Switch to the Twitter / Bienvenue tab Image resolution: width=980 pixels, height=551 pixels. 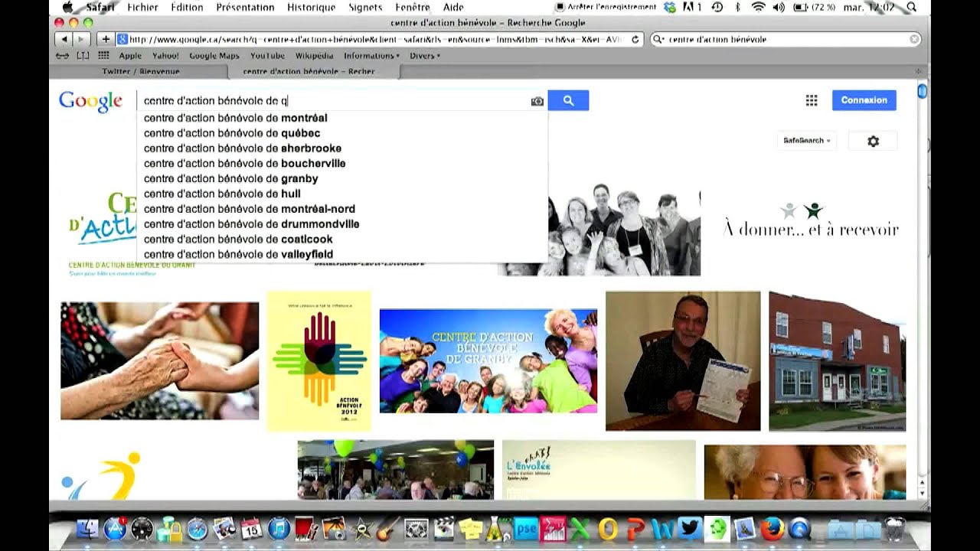[x=141, y=71]
